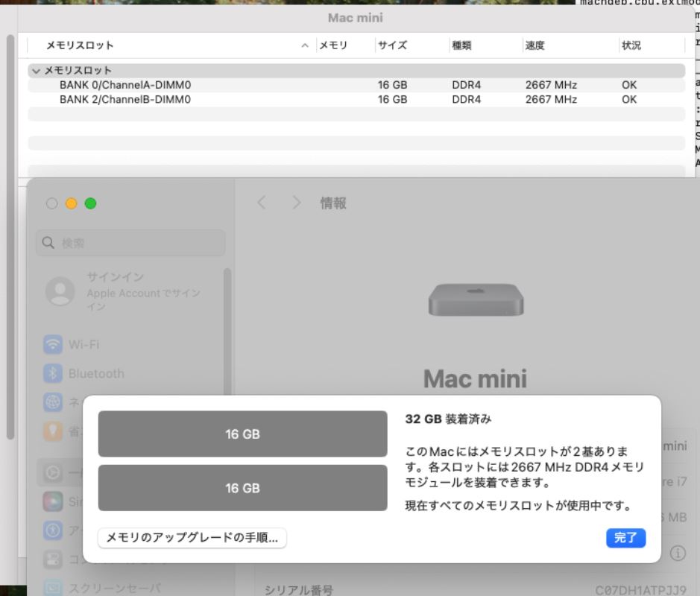Click the 現在すべてのメモリスロットが使用中です text
The image size is (700, 596).
point(518,505)
